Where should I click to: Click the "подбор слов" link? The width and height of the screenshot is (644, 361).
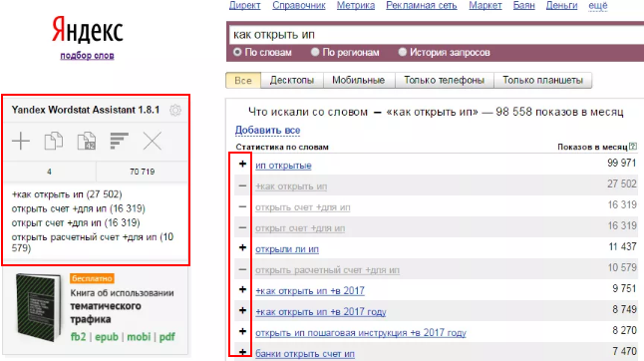(x=87, y=56)
